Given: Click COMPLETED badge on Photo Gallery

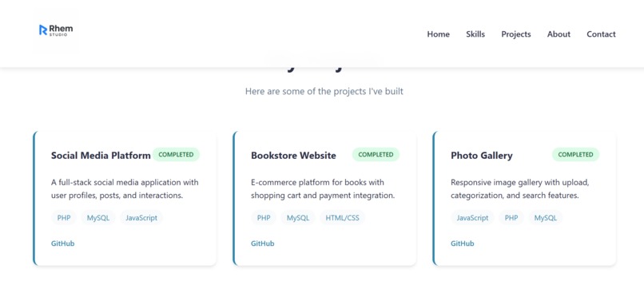Looking at the screenshot, I should click(x=575, y=155).
